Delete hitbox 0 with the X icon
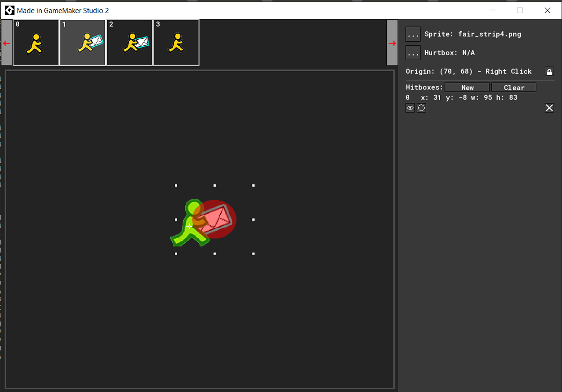 [549, 108]
